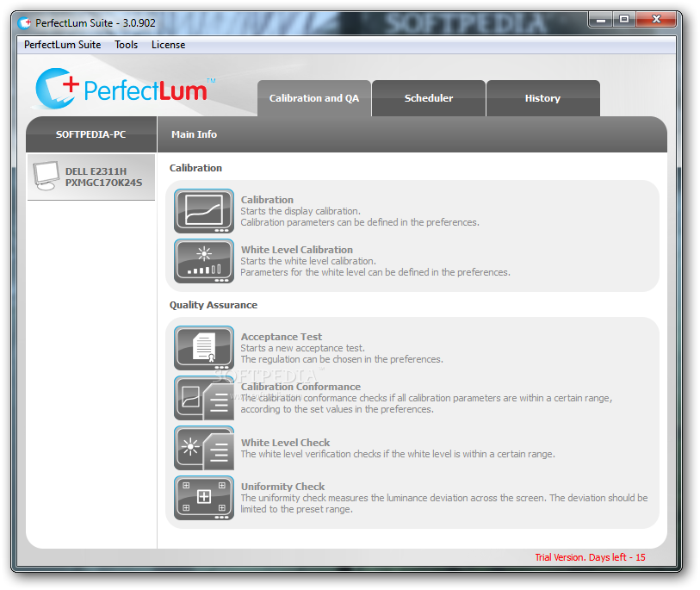
Task: Select the SOFTPEDIA-PC workstation header
Action: 91,134
